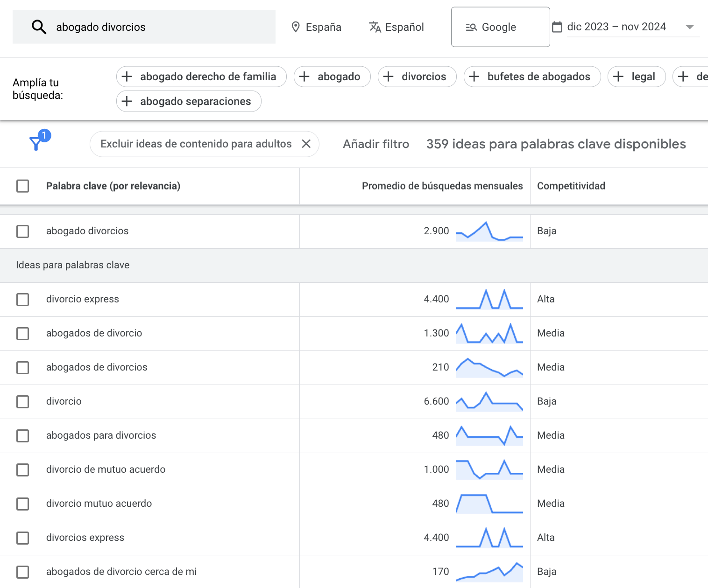Click trend sparkline for 'abogado divorcios'
Image resolution: width=708 pixels, height=588 pixels.
(489, 231)
